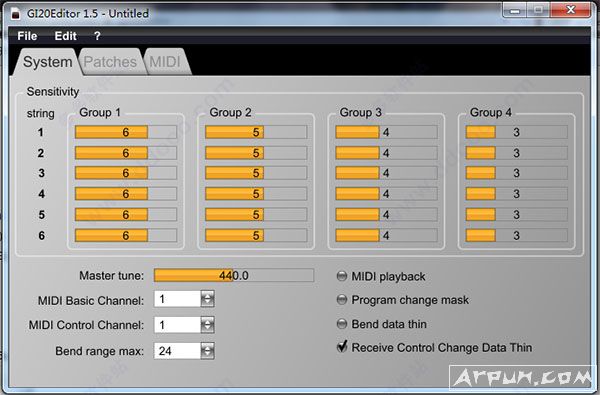This screenshot has height=395, width=600.
Task: Click the Group 4 heading
Action: tap(491, 113)
